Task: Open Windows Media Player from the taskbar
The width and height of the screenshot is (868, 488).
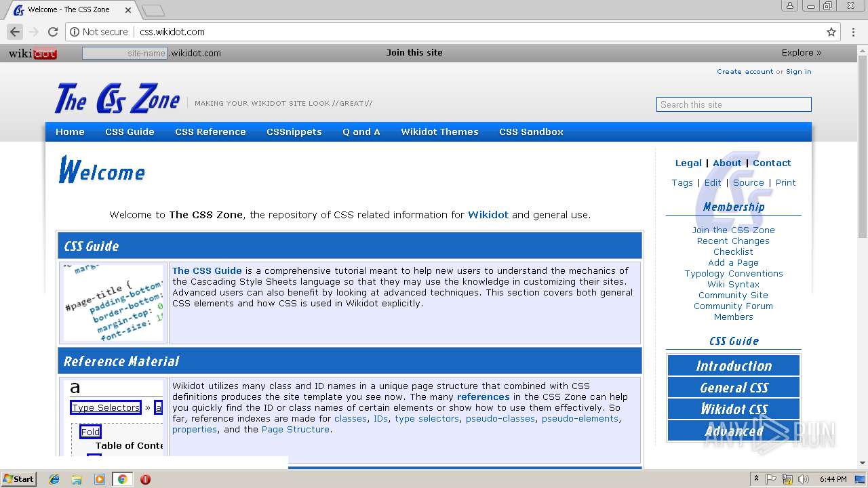Action: pyautogui.click(x=99, y=479)
